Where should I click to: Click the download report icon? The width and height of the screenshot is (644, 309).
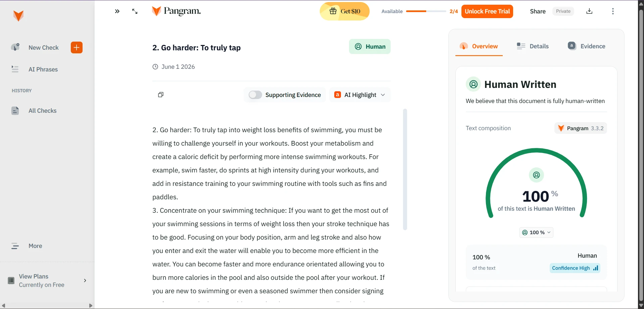(589, 11)
